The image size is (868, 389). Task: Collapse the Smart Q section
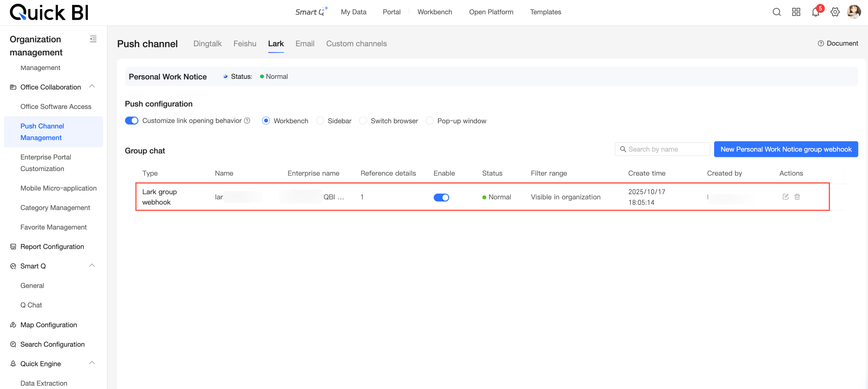click(92, 266)
